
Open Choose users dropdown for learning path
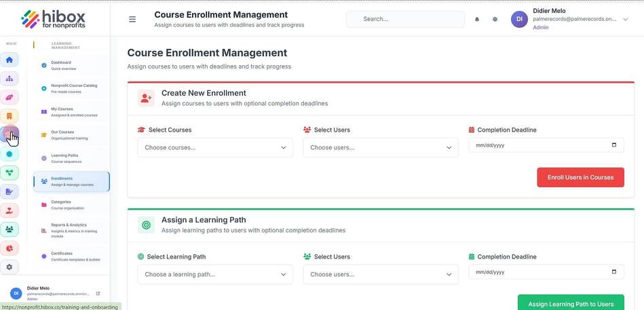(381, 274)
